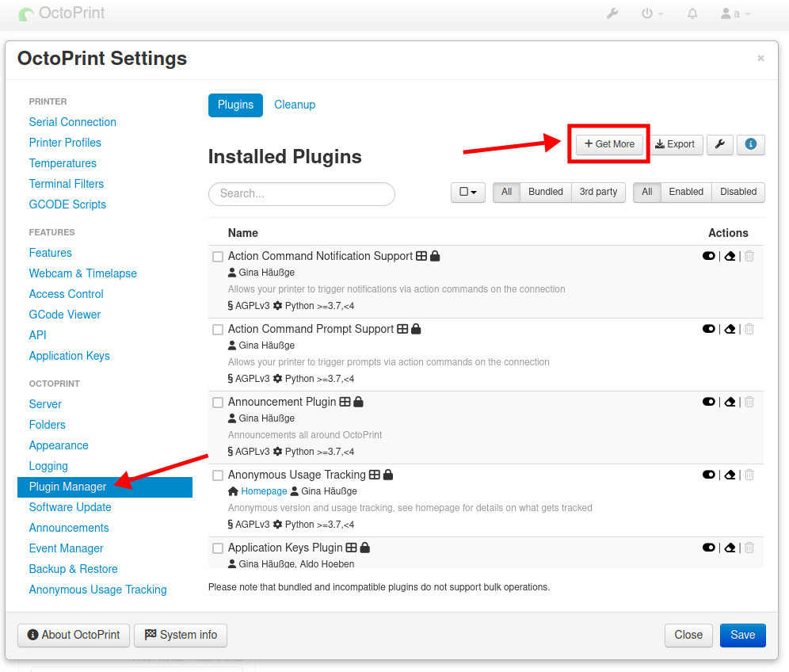789x672 pixels.
Task: Open plugin manager wrench settings button
Action: (x=719, y=144)
